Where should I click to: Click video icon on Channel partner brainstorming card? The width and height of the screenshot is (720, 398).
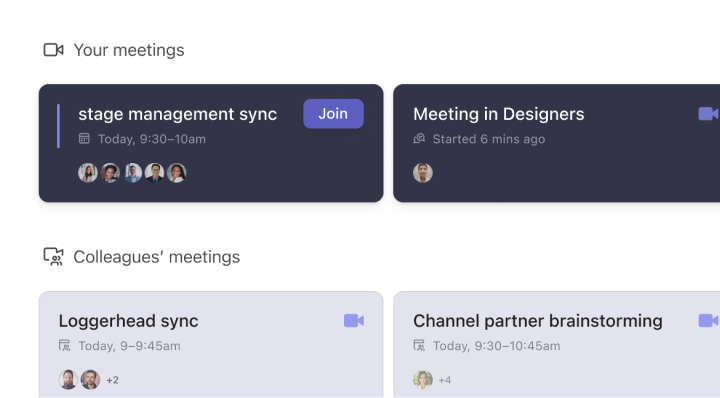click(709, 320)
